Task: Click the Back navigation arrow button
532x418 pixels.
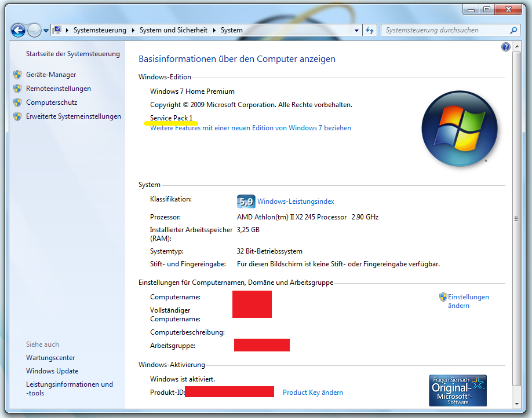Action: click(x=18, y=30)
